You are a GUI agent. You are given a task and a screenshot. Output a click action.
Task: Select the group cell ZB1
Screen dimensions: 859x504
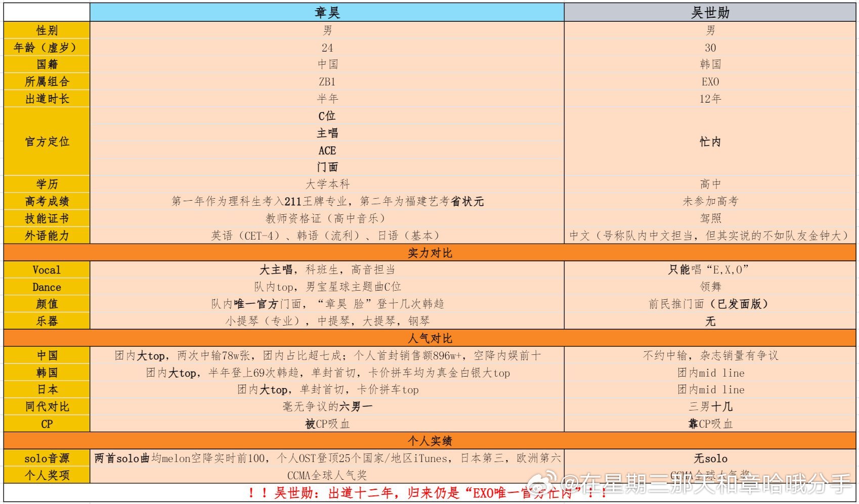coord(327,81)
